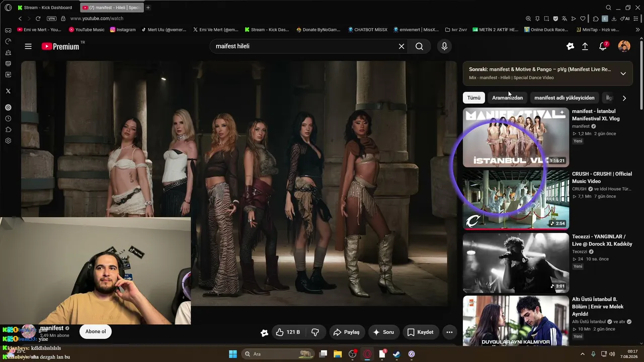Open Online Duck Race bookmark

coord(546,30)
